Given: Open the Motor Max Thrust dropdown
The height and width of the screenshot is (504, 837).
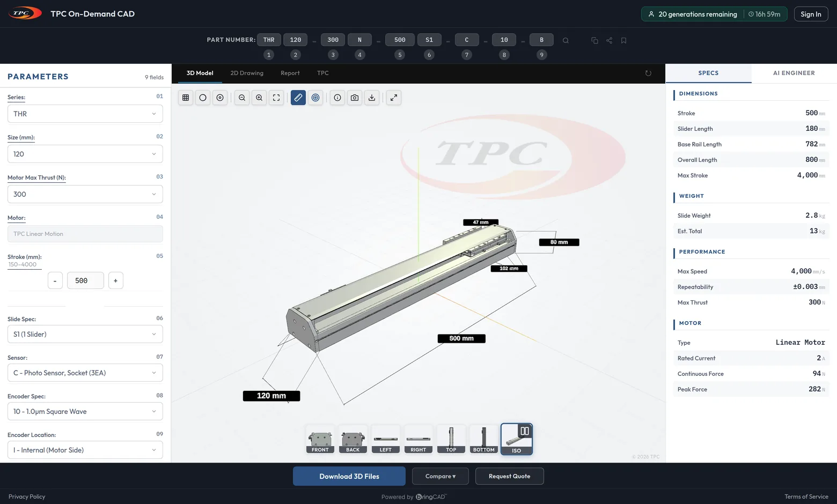Looking at the screenshot, I should point(85,194).
